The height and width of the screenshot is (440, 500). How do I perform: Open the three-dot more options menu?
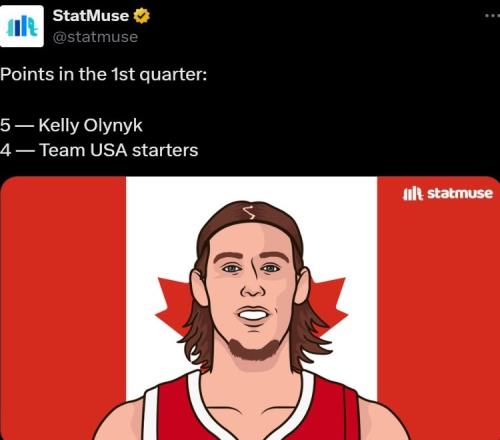click(492, 15)
